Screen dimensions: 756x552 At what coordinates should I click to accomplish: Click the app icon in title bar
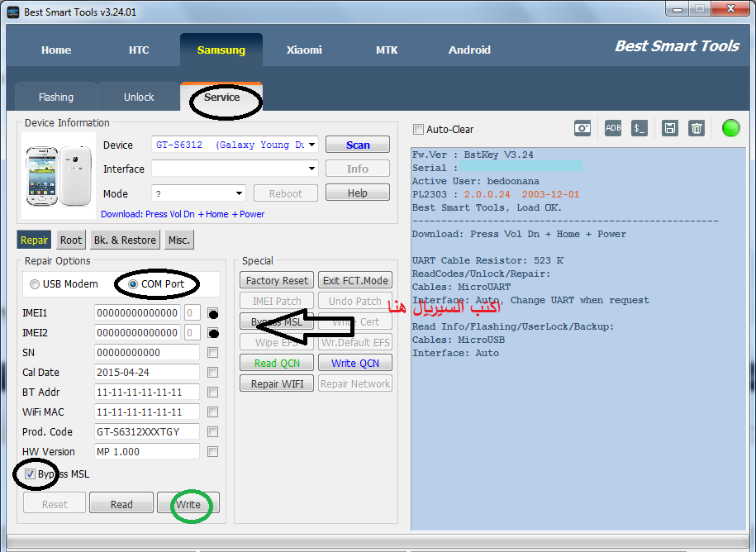point(13,12)
